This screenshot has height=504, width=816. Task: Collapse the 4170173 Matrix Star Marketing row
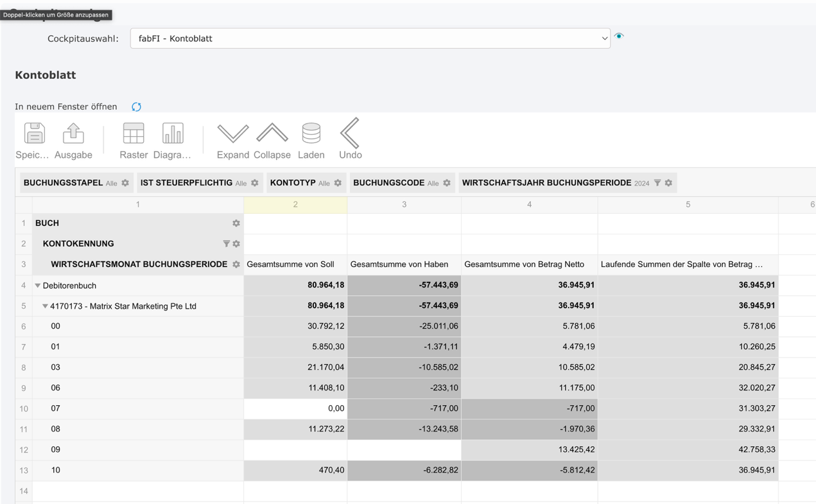click(45, 306)
